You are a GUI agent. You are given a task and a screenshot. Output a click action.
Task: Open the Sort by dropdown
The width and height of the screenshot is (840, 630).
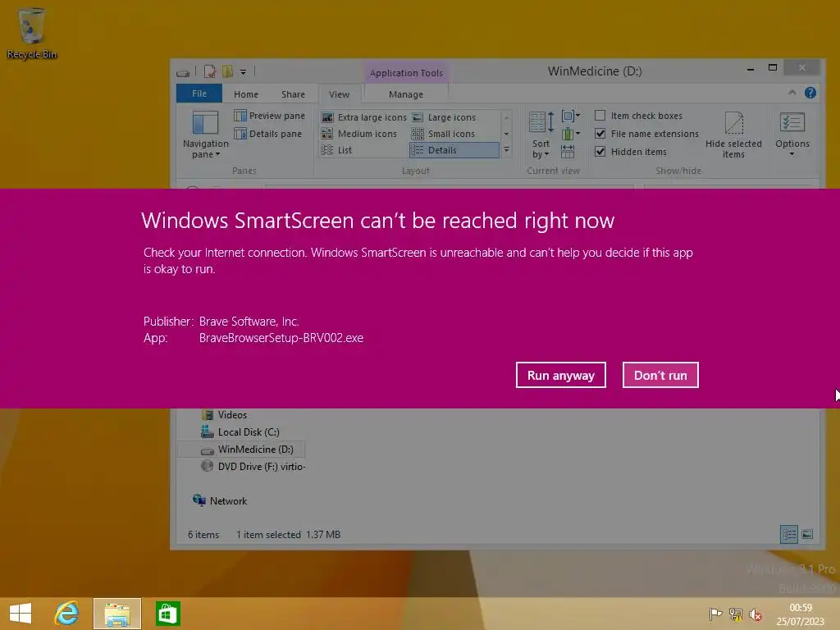[541, 135]
